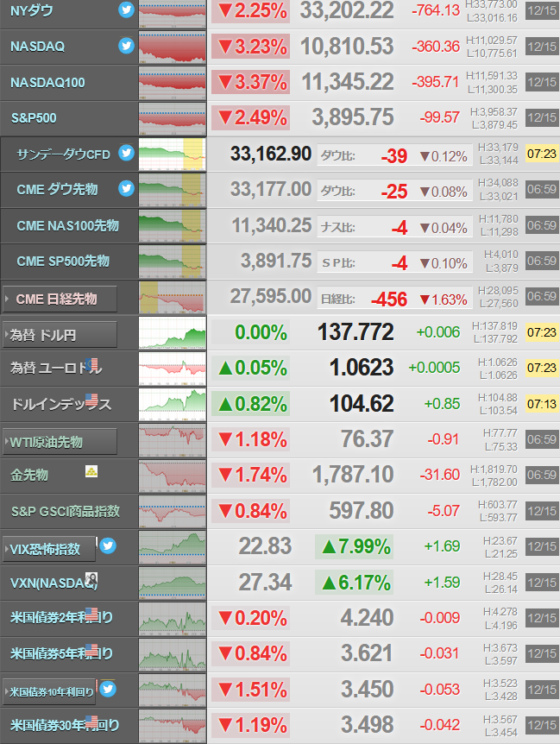Click the US flag icon on 米国債券2年利回り
Image resolution: width=560 pixels, height=744 pixels.
(x=91, y=614)
